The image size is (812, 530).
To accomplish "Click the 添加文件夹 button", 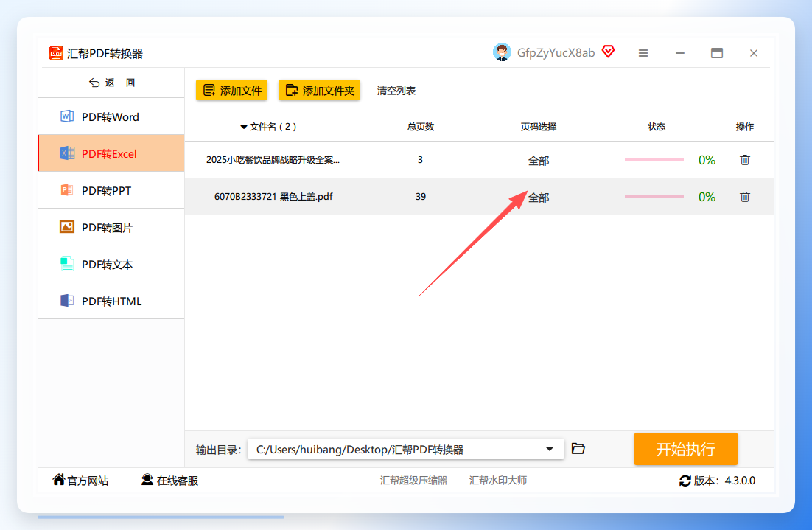I will point(319,90).
